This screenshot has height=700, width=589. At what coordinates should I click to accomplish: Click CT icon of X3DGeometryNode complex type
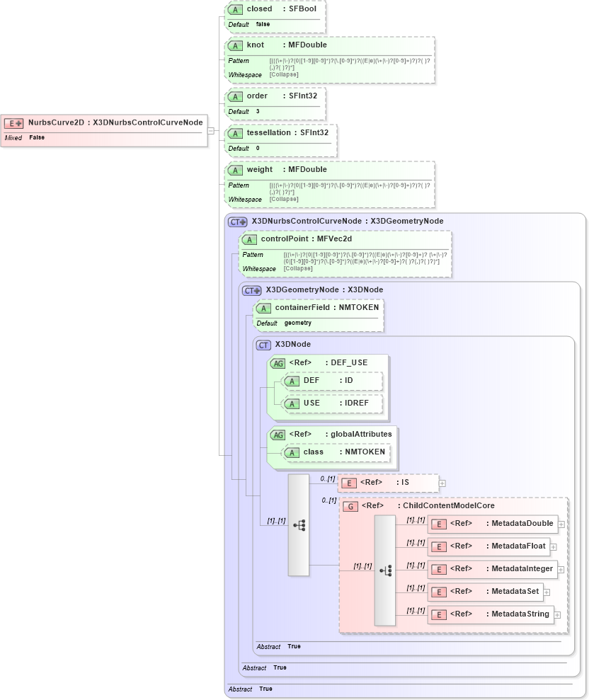pyautogui.click(x=252, y=291)
